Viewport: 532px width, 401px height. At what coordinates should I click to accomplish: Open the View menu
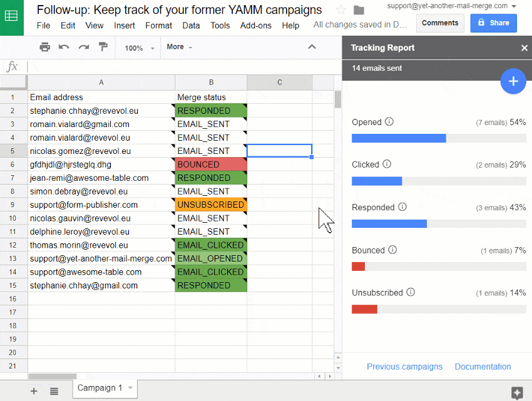click(x=95, y=26)
